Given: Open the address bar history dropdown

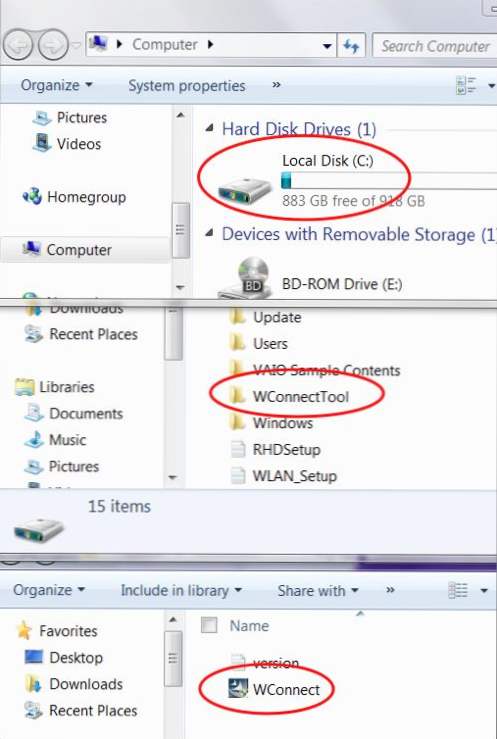Looking at the screenshot, I should pos(326,46).
